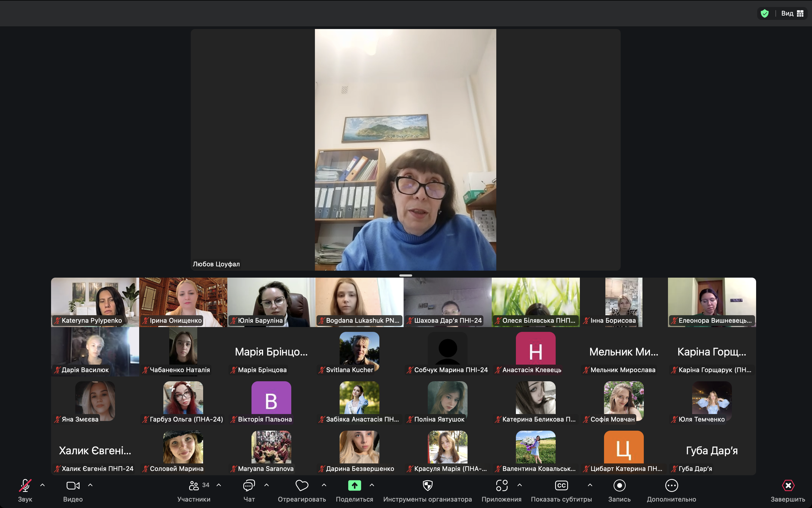
Task: Toggle camera with Видео button
Action: pos(73,485)
